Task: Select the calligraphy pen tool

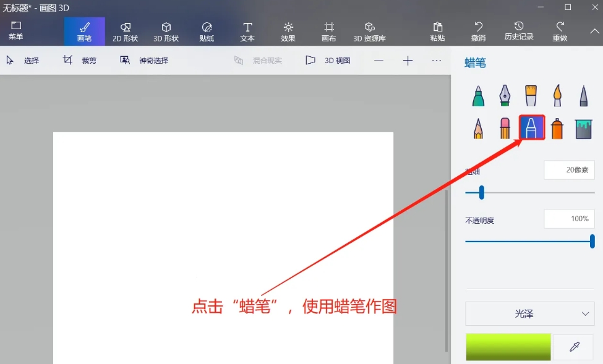Action: pyautogui.click(x=505, y=96)
